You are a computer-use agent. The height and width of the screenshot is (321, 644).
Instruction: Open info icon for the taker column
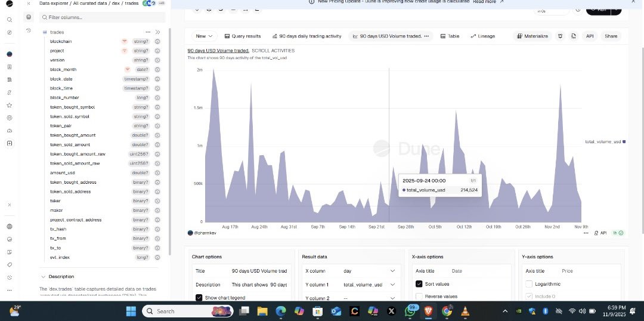coord(157,201)
